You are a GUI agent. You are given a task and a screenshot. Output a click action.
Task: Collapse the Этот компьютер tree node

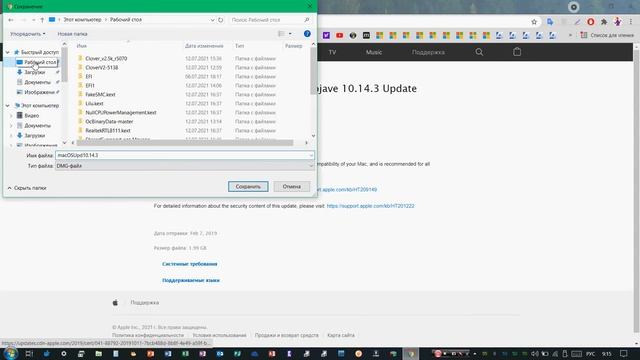tap(7, 106)
